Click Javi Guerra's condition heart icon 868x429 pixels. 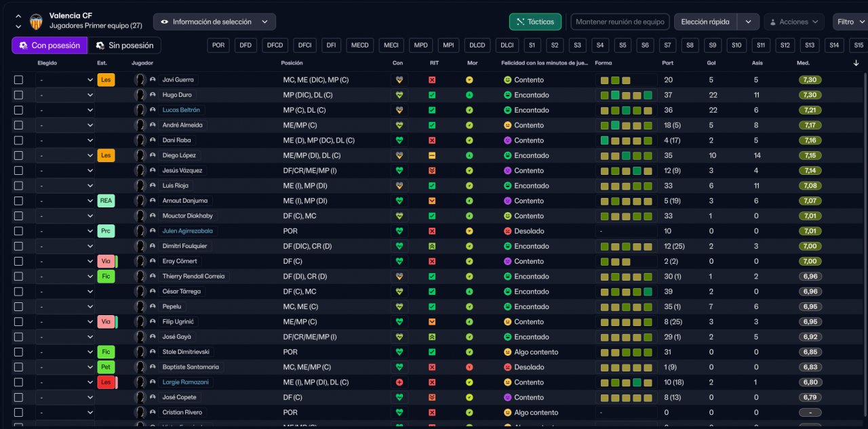(x=399, y=80)
